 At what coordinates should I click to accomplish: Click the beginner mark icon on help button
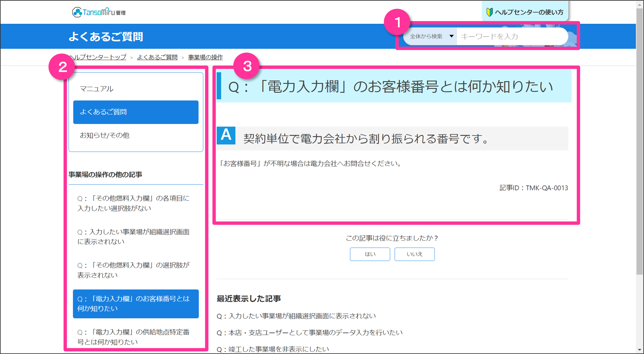(x=489, y=12)
